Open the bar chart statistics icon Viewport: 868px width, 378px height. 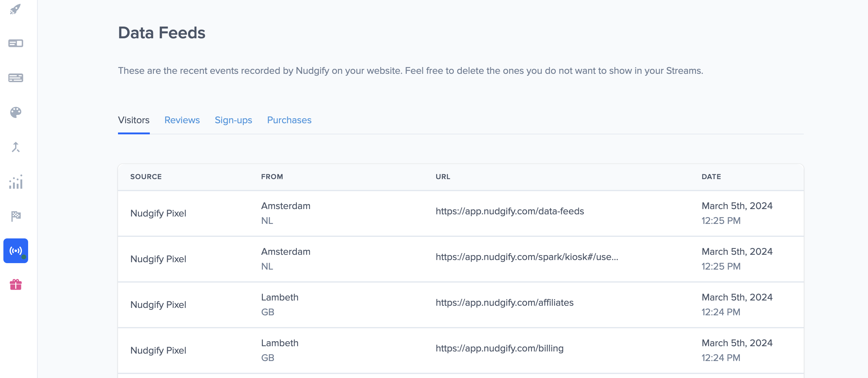[15, 182]
